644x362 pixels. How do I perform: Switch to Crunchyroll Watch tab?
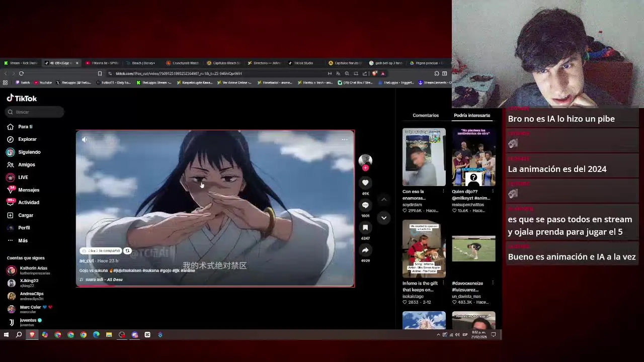click(183, 63)
